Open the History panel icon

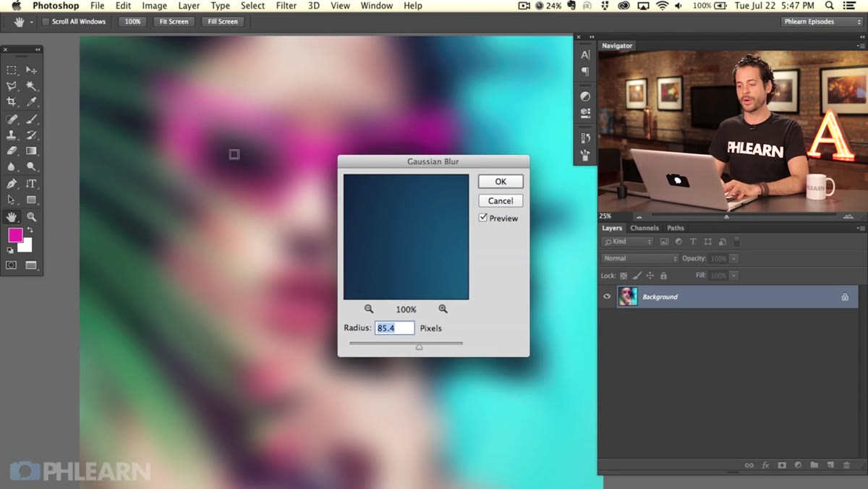click(x=585, y=137)
